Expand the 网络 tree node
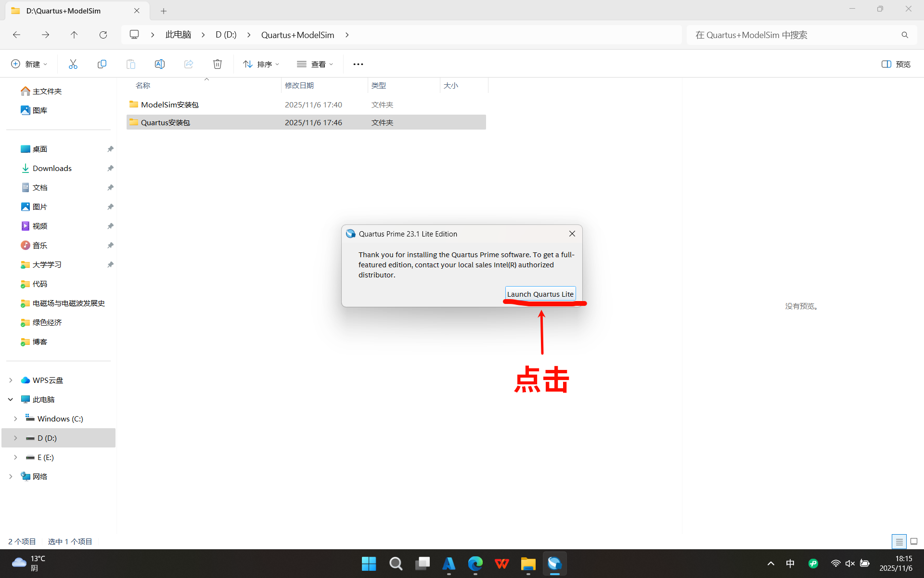The height and width of the screenshot is (578, 924). pyautogui.click(x=11, y=476)
